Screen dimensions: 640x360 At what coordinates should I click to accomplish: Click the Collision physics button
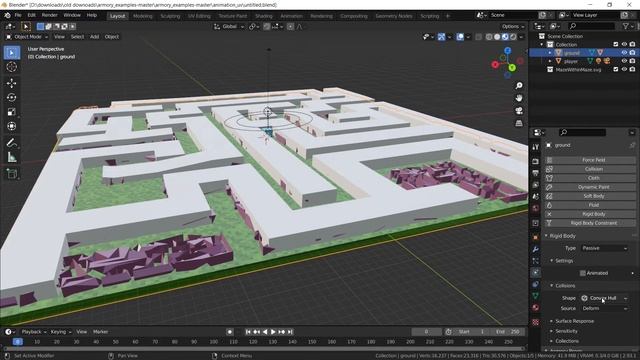click(x=590, y=169)
